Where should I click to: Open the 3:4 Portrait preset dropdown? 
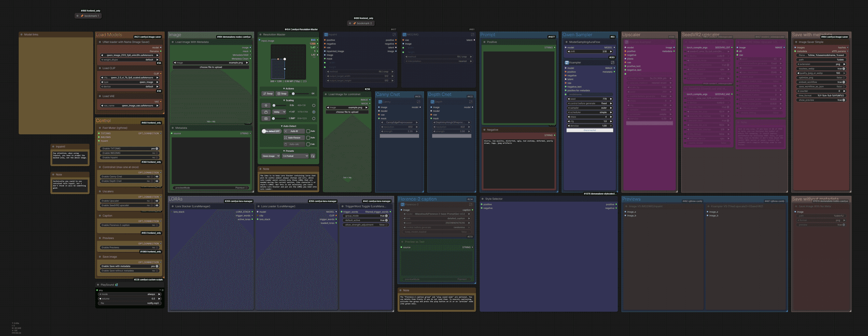[296, 156]
